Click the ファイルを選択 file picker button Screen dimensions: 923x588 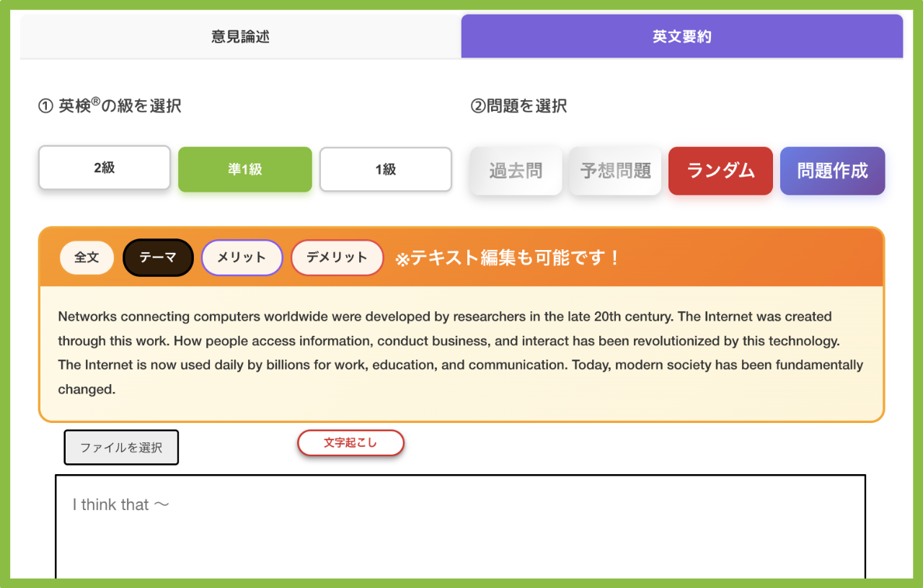coord(120,447)
